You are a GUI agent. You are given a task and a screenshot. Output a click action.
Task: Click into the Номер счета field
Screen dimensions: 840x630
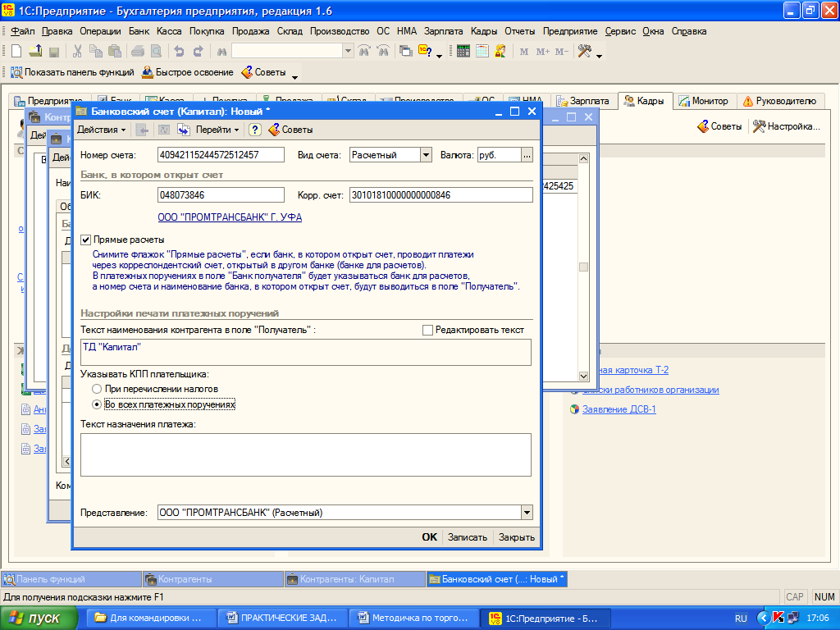221,155
